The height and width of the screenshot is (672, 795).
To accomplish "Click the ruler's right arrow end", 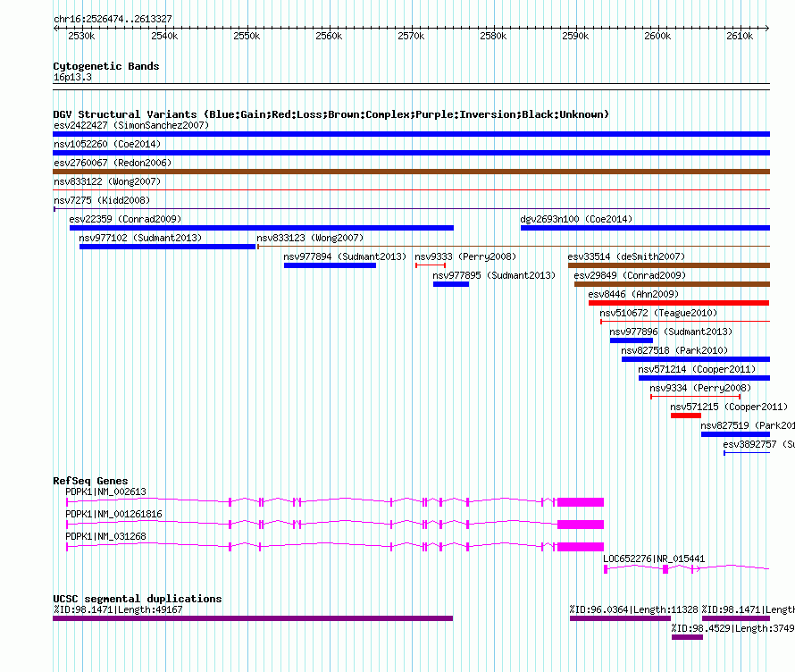I will [767, 28].
